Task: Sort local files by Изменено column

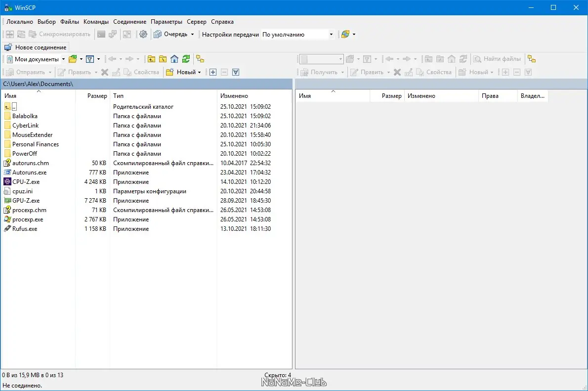Action: (x=254, y=96)
